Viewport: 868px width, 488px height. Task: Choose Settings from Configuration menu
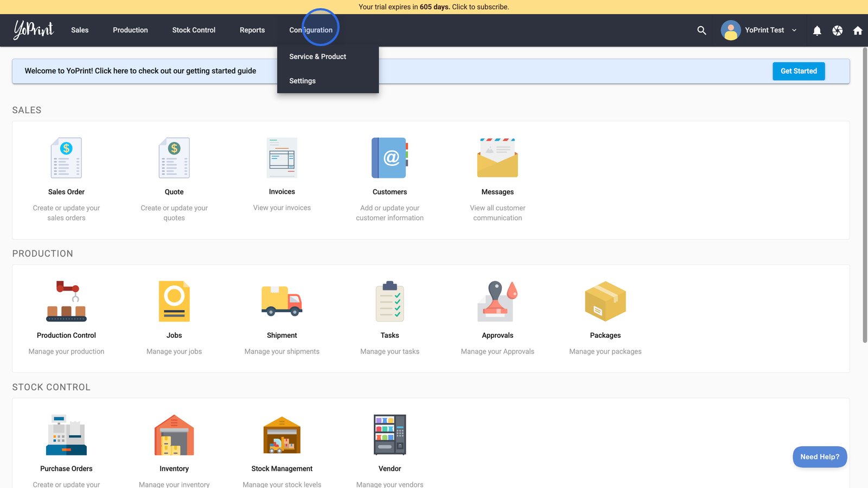coord(302,81)
